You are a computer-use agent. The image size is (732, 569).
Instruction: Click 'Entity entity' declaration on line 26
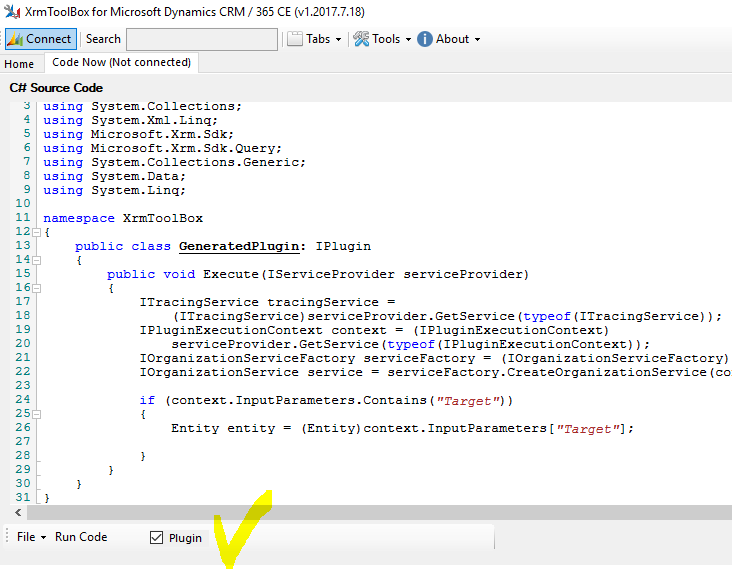402,429
